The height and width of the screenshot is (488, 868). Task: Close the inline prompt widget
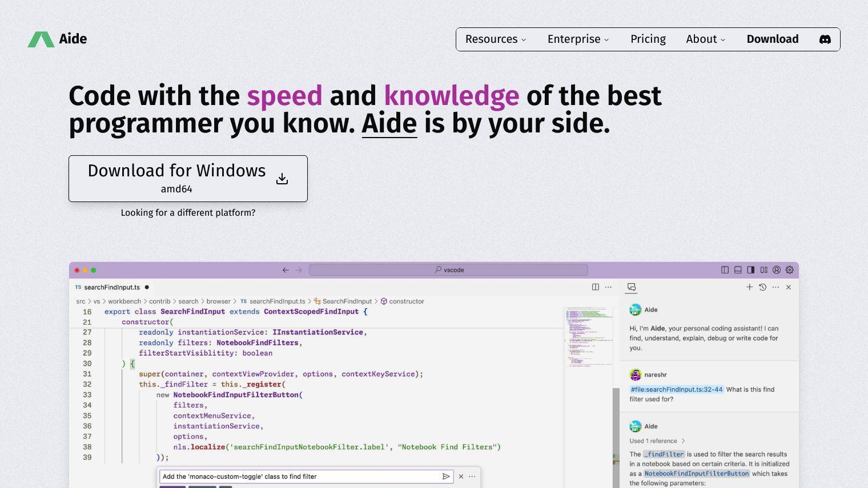pyautogui.click(x=461, y=477)
